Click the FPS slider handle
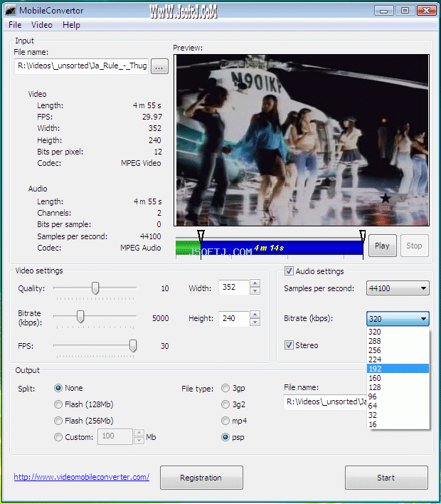Viewport: 441px width, 504px height. (x=132, y=346)
